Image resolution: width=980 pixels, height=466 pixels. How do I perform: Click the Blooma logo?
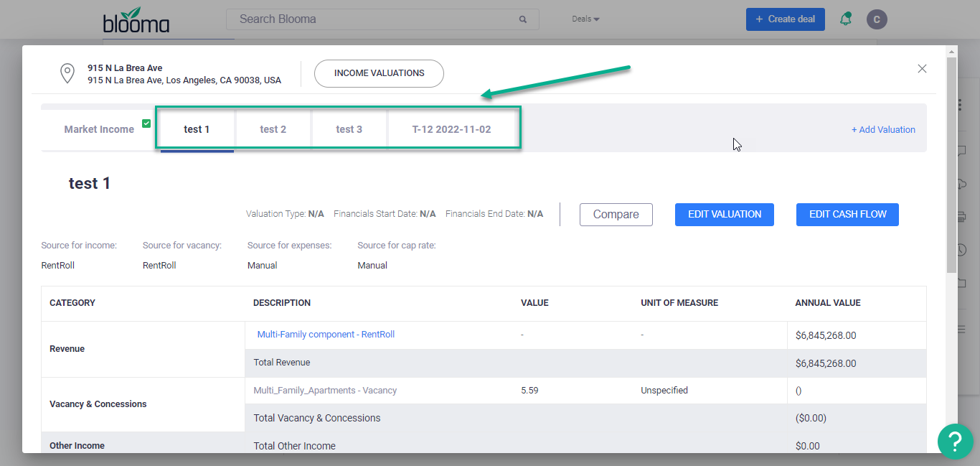(x=136, y=19)
